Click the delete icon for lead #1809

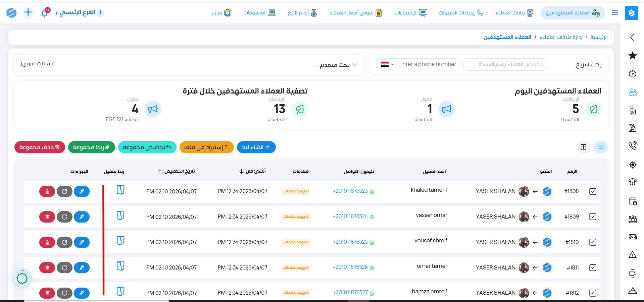tap(47, 217)
